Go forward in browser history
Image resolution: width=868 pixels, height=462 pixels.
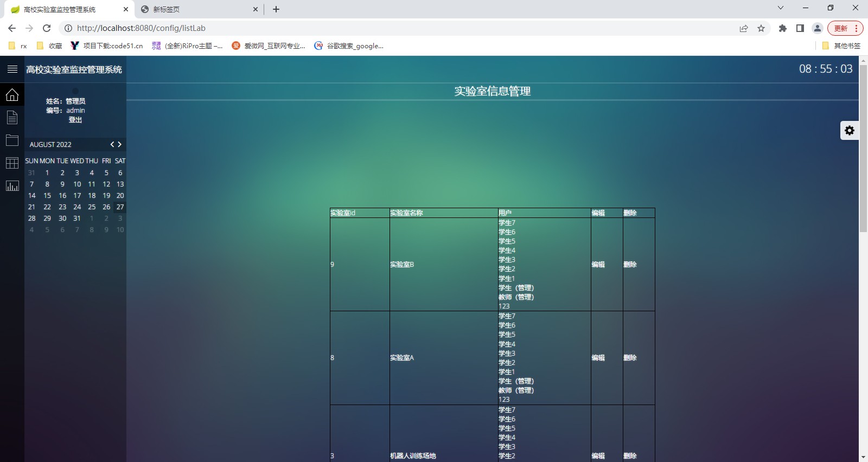[29, 28]
